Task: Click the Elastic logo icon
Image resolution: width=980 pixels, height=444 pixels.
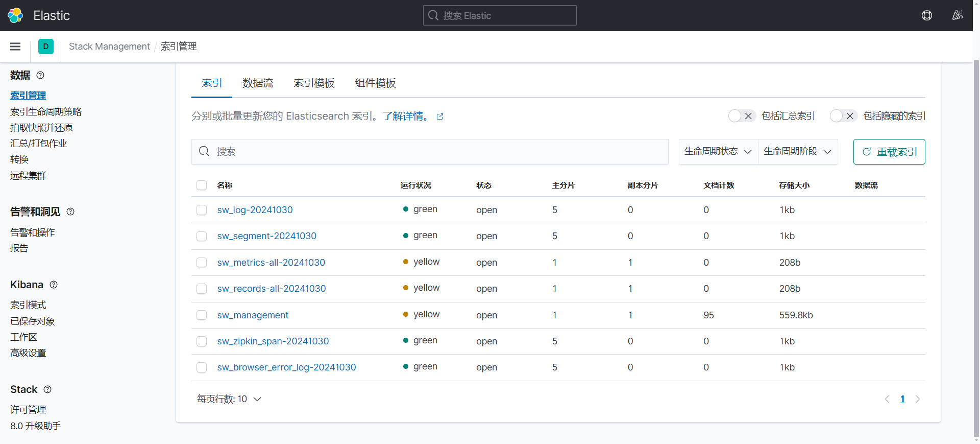Action: point(15,15)
